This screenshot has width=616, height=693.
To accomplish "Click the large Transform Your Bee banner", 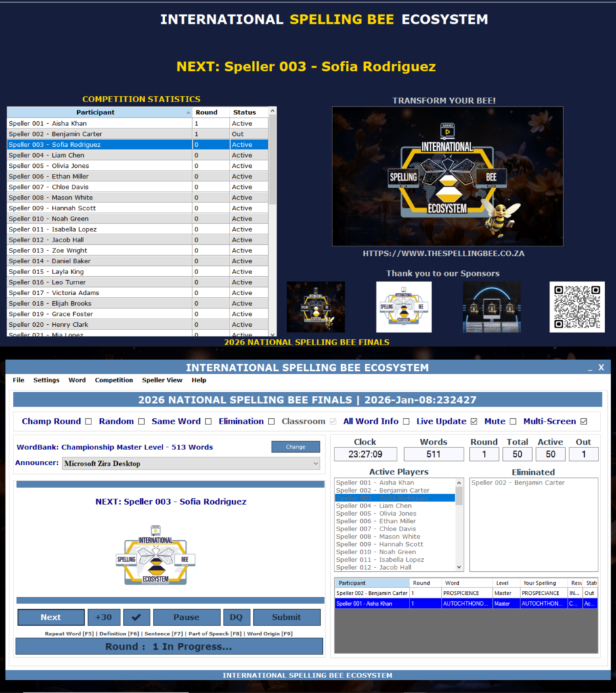I will tap(447, 177).
